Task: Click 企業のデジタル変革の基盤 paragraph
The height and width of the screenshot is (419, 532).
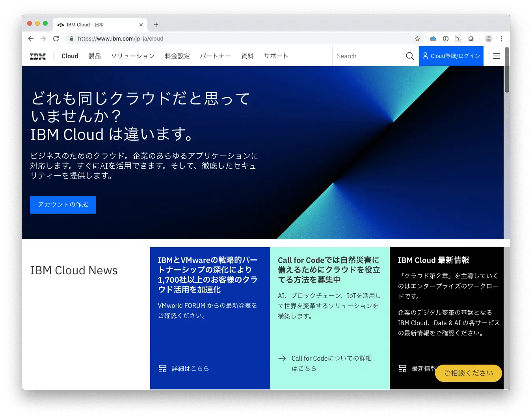Action: pyautogui.click(x=449, y=323)
